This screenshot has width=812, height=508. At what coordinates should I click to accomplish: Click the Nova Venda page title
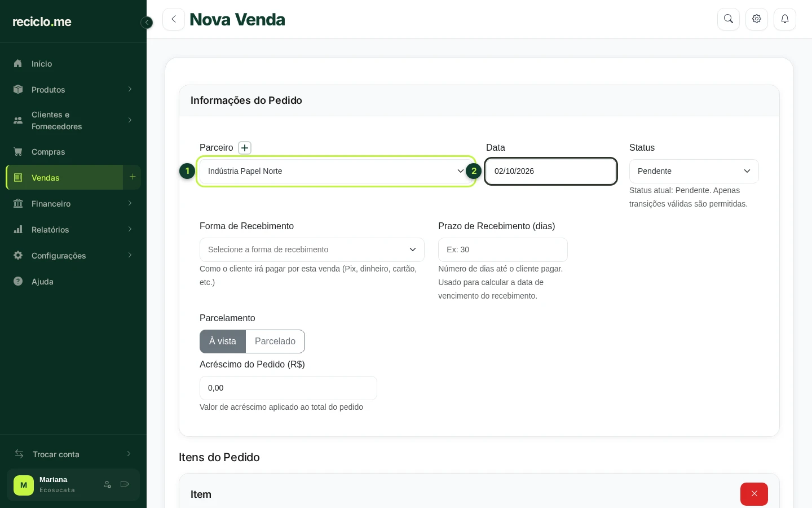237,19
